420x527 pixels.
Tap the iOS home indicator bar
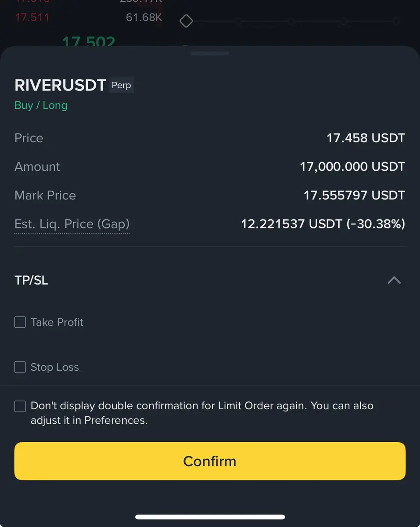210,517
